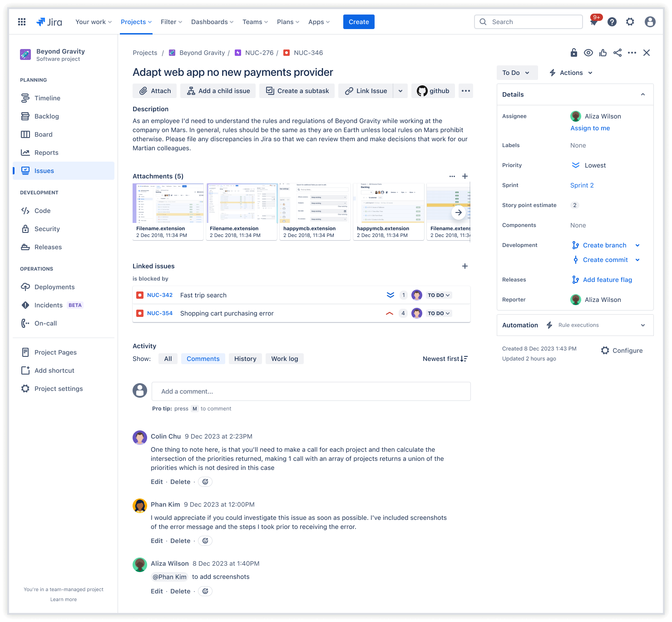
Task: Open the Security panel
Action: [47, 229]
